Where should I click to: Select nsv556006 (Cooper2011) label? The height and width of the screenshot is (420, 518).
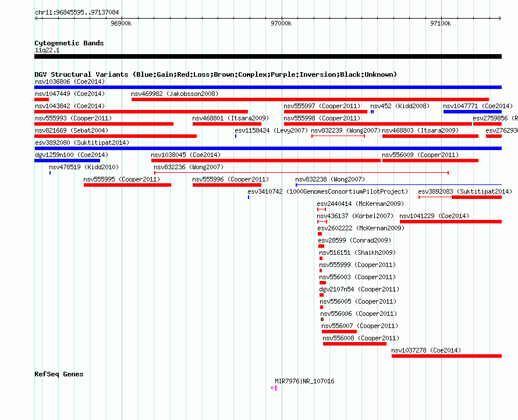pyautogui.click(x=359, y=314)
